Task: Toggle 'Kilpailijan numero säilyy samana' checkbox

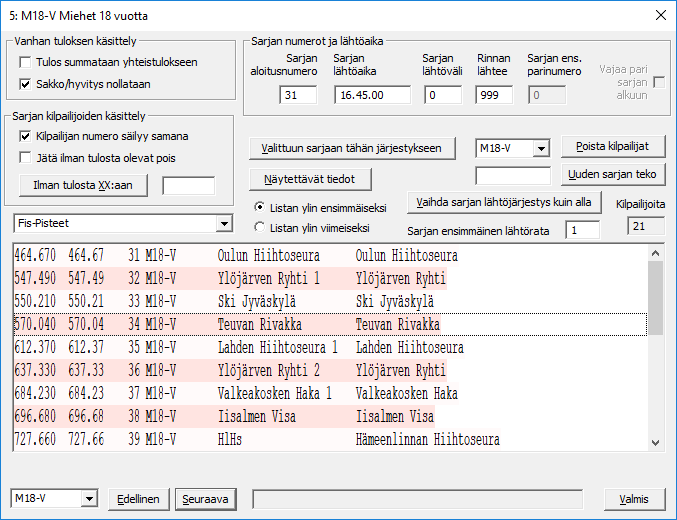Action: pos(26,136)
